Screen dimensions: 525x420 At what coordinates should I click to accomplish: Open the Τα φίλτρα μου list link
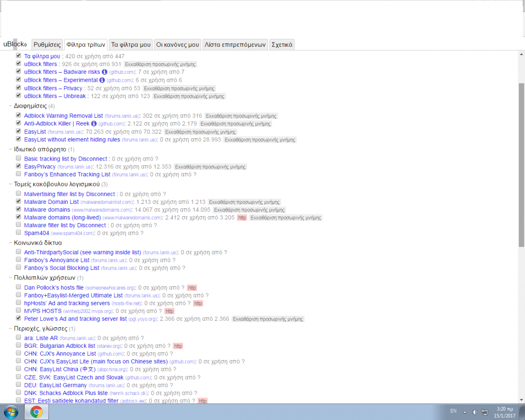[42, 56]
